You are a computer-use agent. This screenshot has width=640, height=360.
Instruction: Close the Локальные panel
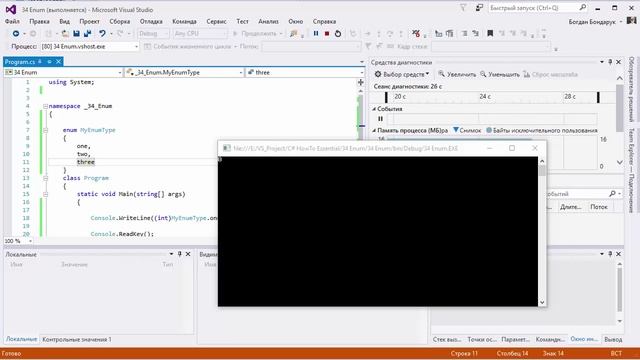click(x=188, y=254)
